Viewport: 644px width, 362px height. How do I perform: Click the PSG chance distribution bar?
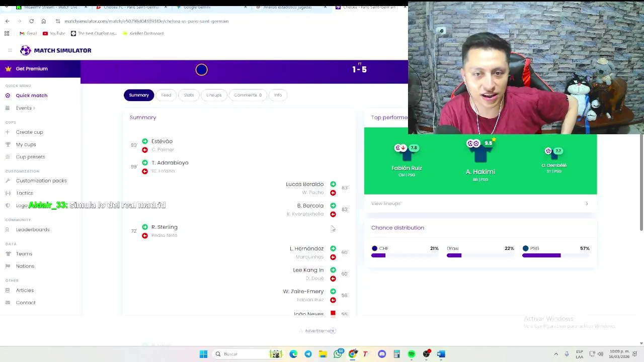click(556, 255)
